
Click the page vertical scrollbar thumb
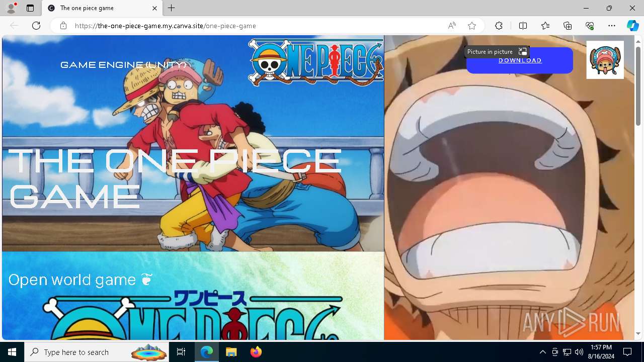[x=638, y=85]
